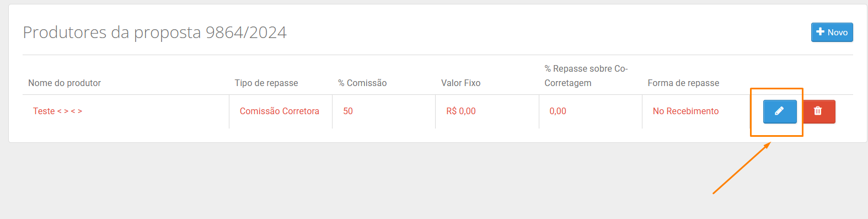Click the % Repasse sobre Co-Corretagem header
The height and width of the screenshot is (219, 868).
click(586, 76)
